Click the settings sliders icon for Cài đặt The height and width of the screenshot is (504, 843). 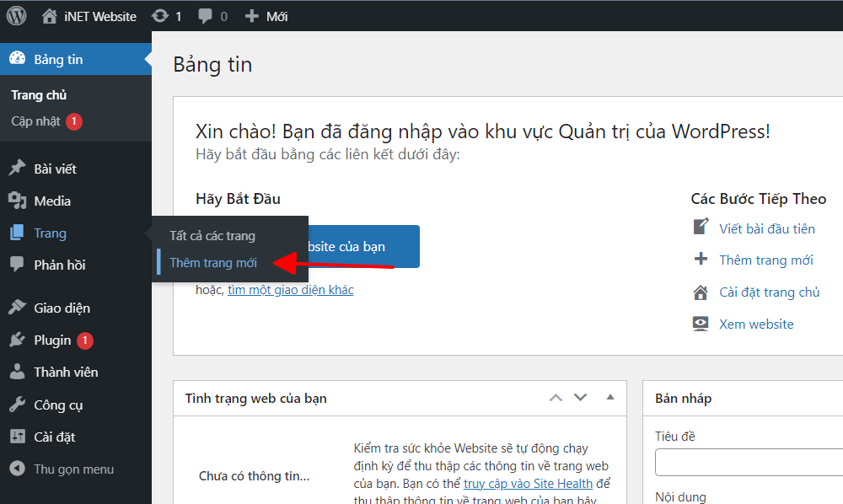[17, 437]
